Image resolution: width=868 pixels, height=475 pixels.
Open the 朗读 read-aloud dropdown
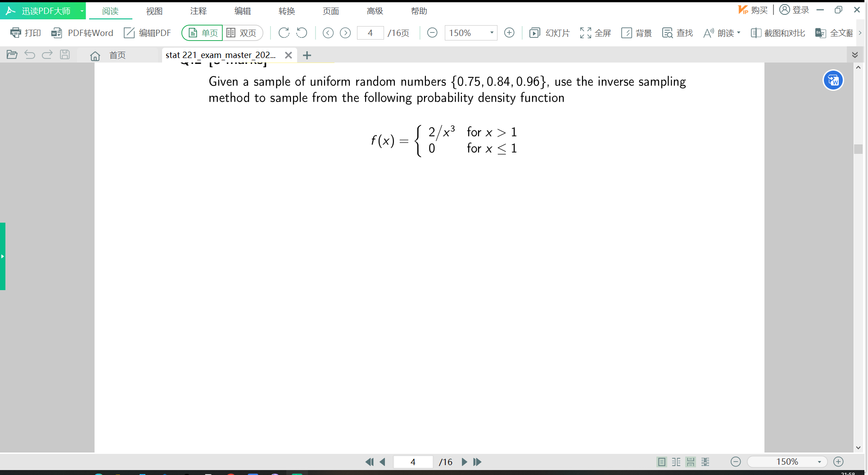(722, 32)
